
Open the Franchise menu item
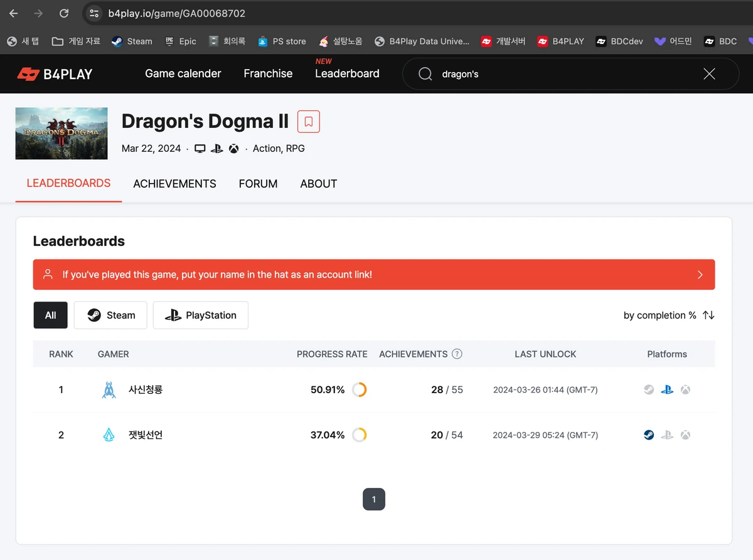point(268,73)
